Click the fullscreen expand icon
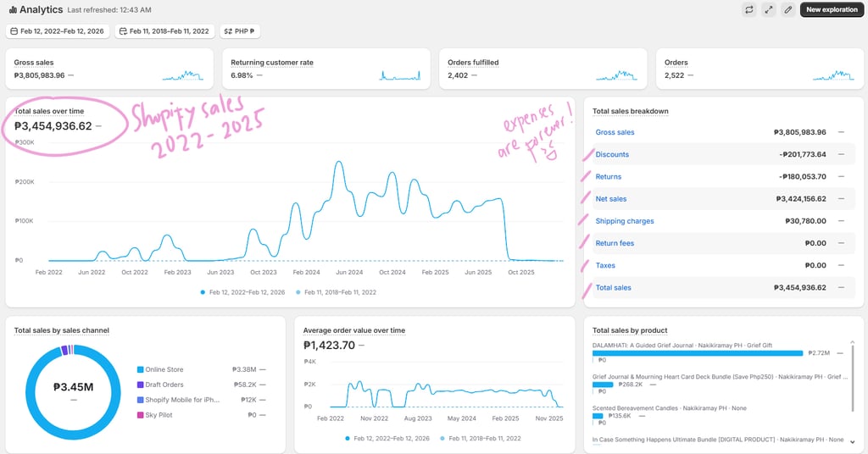The width and height of the screenshot is (868, 454). (x=768, y=9)
